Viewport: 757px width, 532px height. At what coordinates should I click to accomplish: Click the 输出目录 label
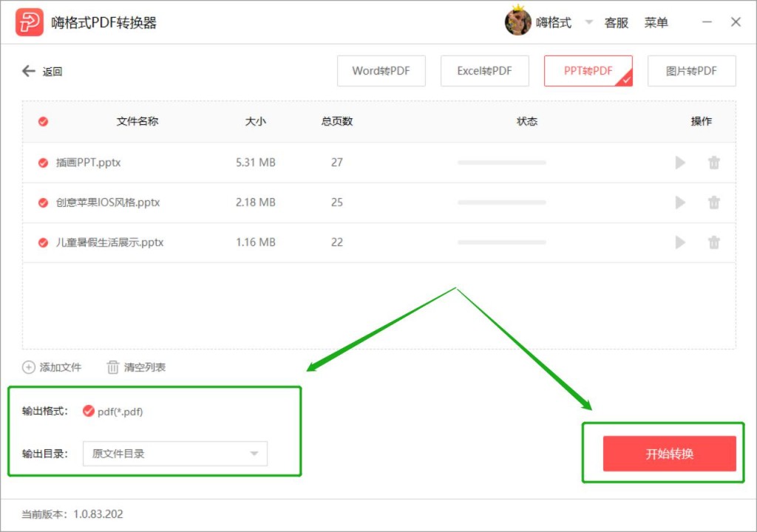[x=45, y=454]
